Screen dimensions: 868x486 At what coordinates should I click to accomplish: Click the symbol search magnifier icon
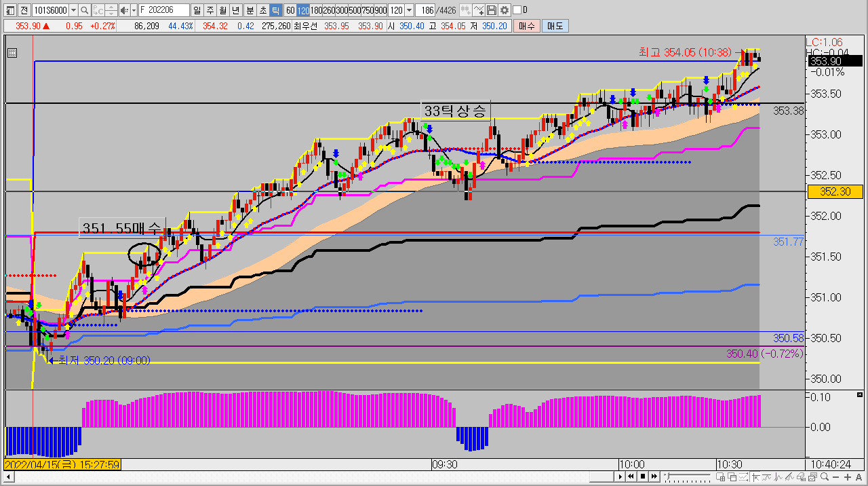pyautogui.click(x=85, y=10)
